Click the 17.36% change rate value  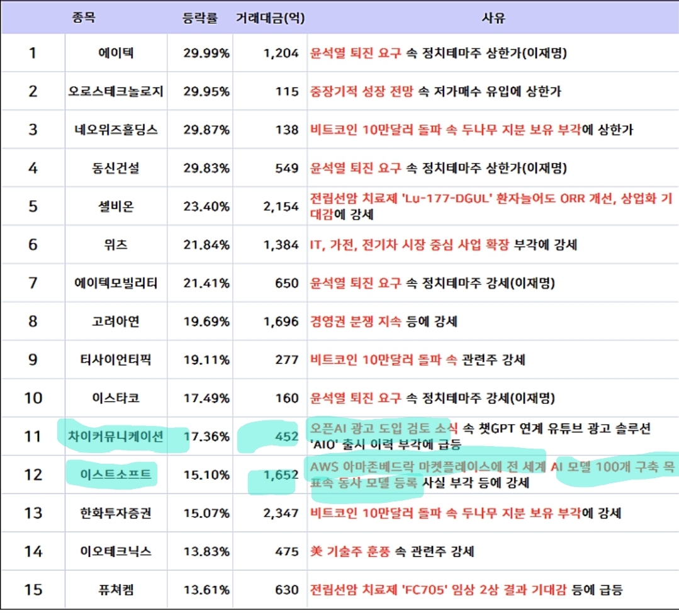[x=206, y=436]
